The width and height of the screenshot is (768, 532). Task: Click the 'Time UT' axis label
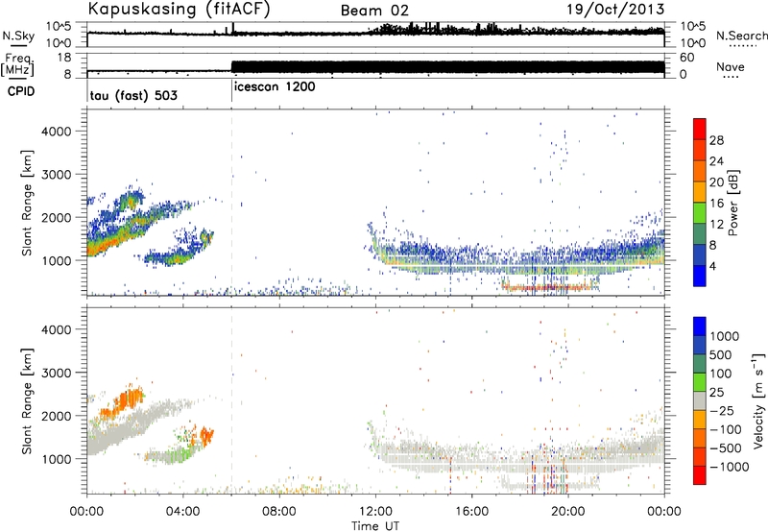375,526
